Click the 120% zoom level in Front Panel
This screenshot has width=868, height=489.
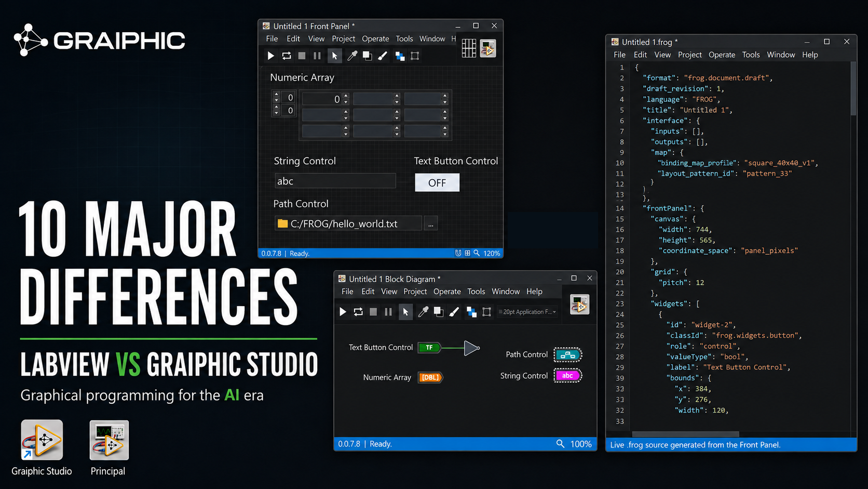pyautogui.click(x=492, y=254)
